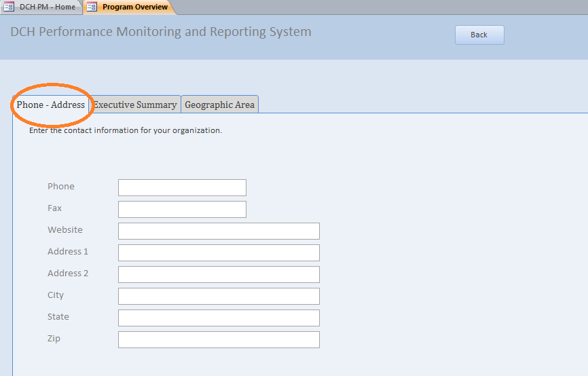
Task: Click the page title heading text
Action: [161, 32]
